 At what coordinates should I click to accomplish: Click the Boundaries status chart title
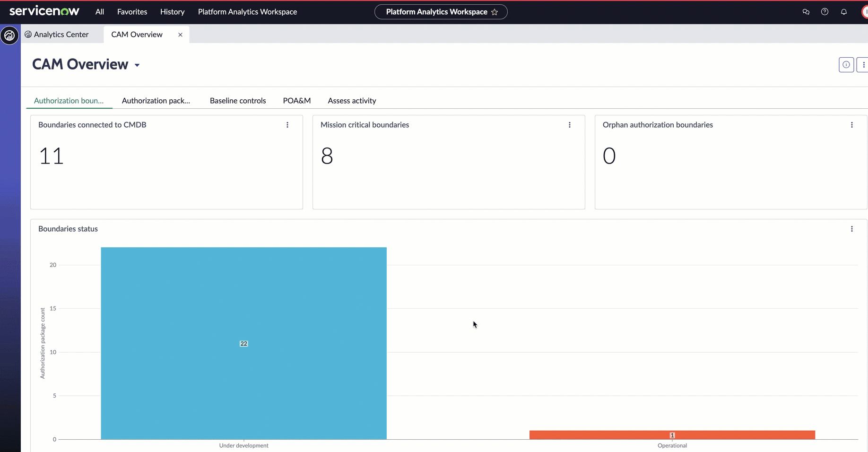(x=68, y=229)
